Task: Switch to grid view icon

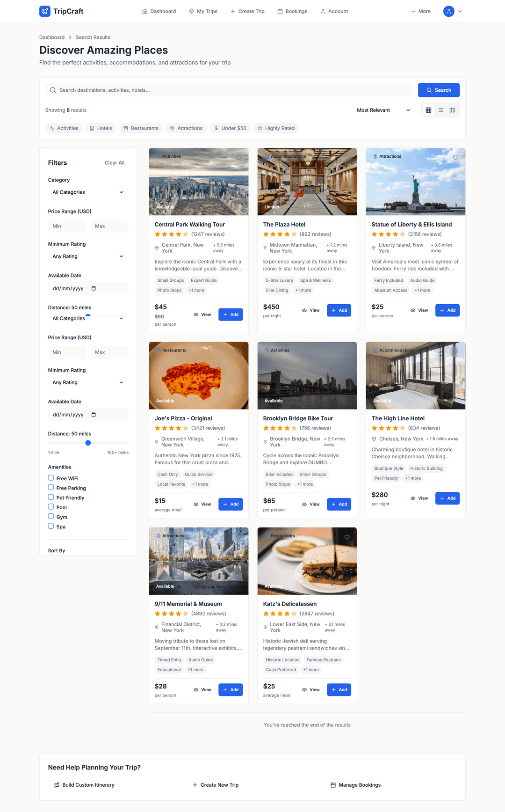Action: click(428, 110)
